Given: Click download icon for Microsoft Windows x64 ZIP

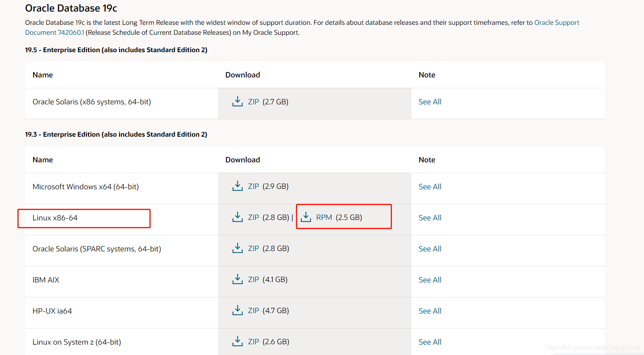Looking at the screenshot, I should (x=238, y=186).
